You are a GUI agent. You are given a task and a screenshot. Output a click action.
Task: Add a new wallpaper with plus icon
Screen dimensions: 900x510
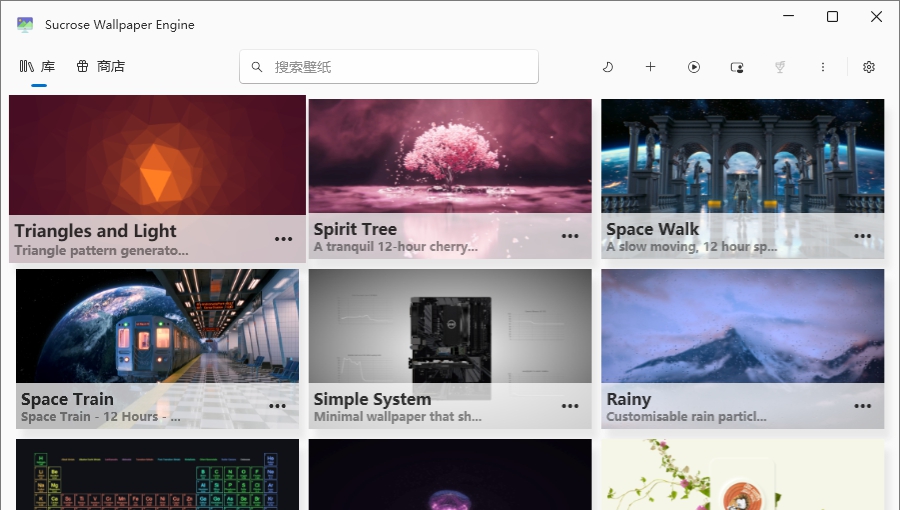coord(650,67)
